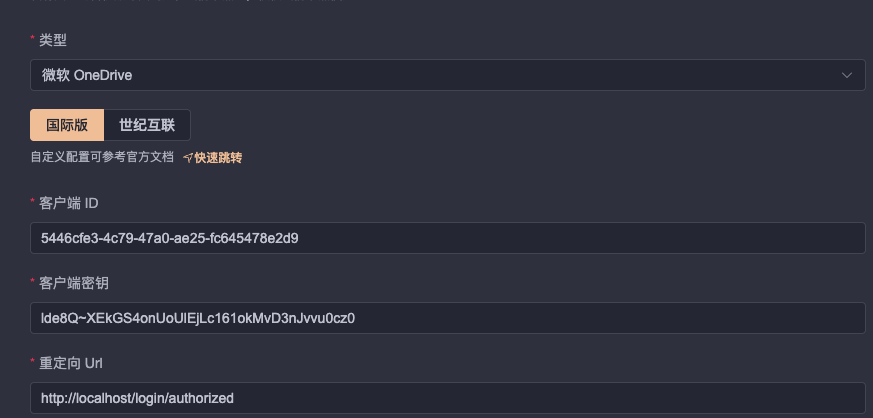This screenshot has width=873, height=418.
Task: Focus the 重定向 Url input field
Action: (x=447, y=398)
